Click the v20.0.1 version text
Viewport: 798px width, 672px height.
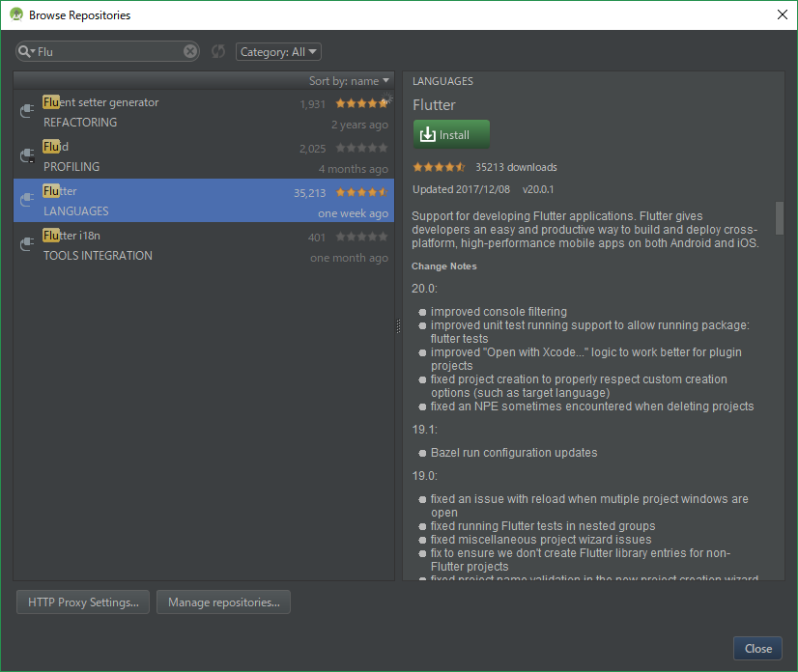pyautogui.click(x=538, y=190)
